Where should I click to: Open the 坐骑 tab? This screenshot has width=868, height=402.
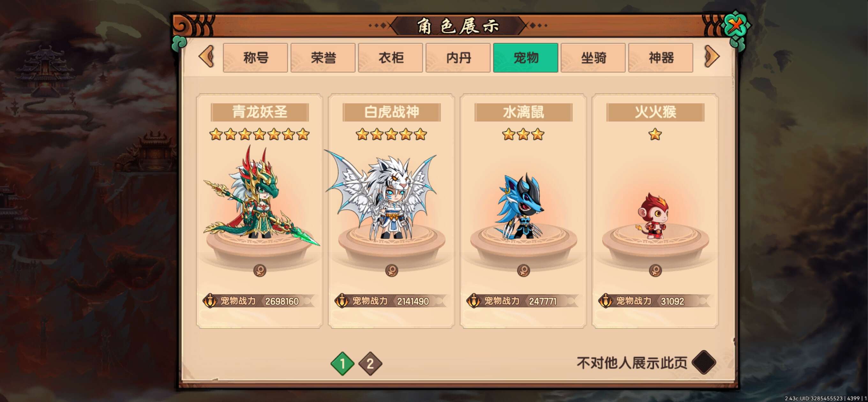click(x=593, y=58)
